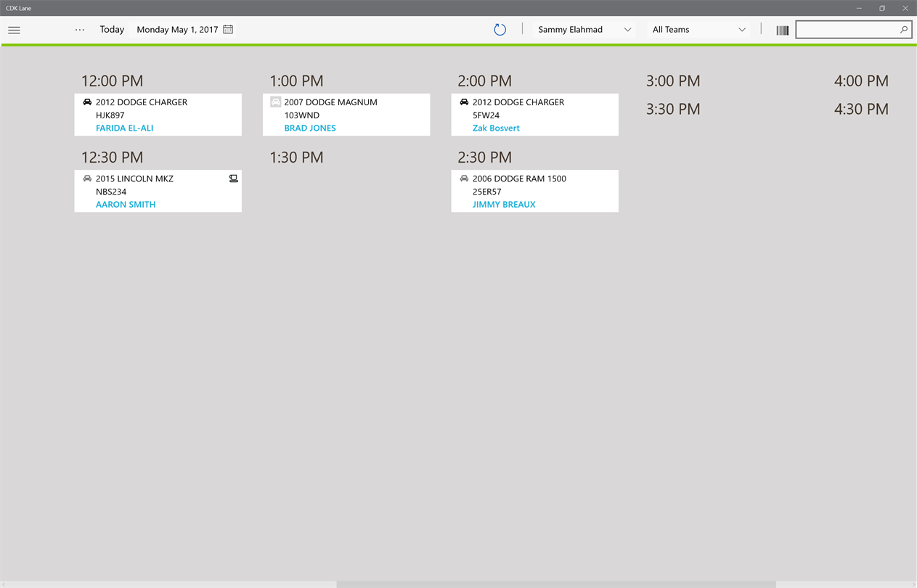This screenshot has width=917, height=588.
Task: Click the horizontal scrollbar thumb
Action: point(556,584)
